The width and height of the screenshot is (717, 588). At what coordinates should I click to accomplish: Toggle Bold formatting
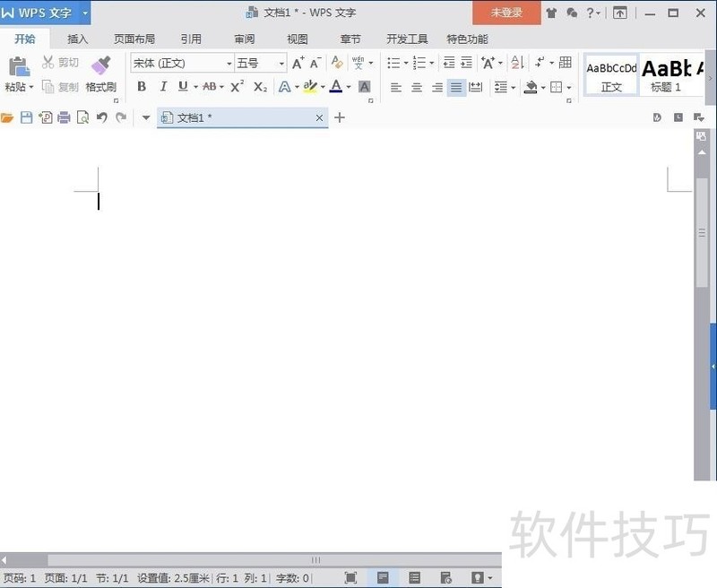point(142,87)
